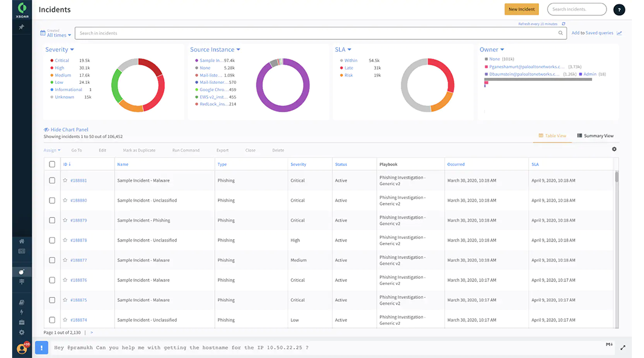Tick the checkbox for incident #188876
This screenshot has width=644, height=358.
coord(51,280)
